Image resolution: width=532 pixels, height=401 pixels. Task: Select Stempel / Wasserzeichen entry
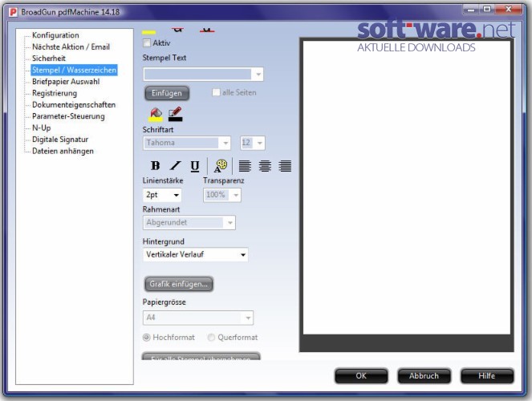point(74,70)
